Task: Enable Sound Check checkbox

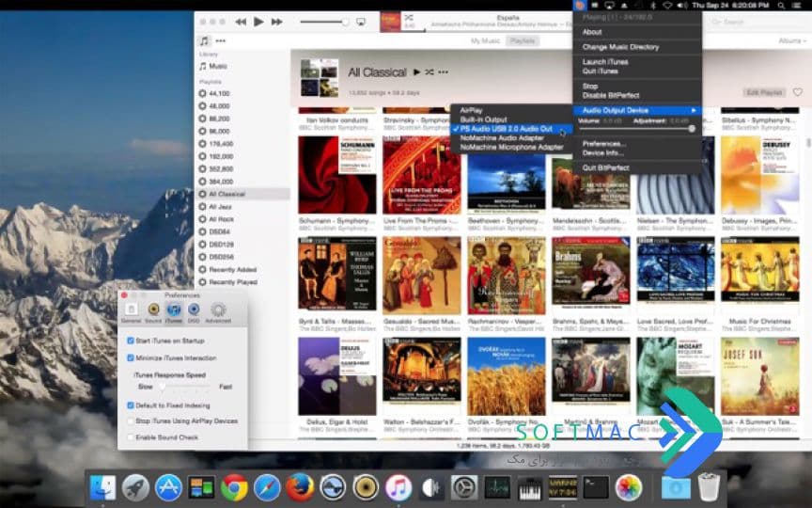Action: pos(131,437)
